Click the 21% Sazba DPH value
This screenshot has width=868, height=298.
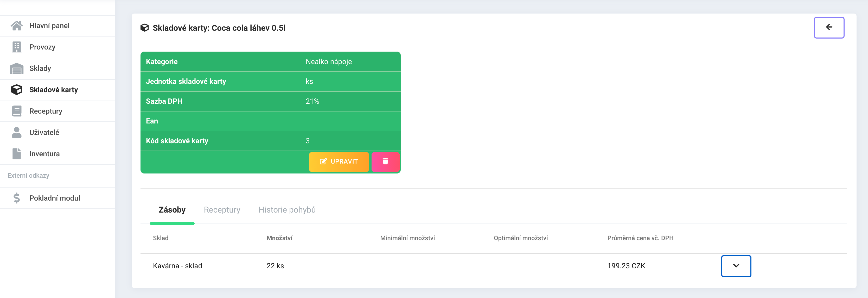click(312, 101)
